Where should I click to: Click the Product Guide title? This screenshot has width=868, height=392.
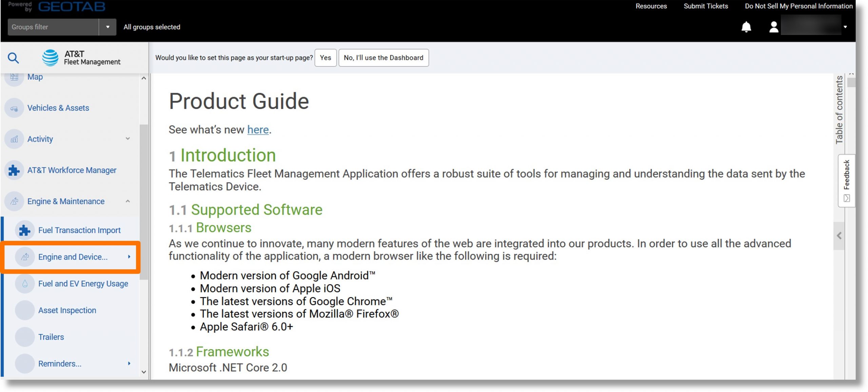point(239,101)
